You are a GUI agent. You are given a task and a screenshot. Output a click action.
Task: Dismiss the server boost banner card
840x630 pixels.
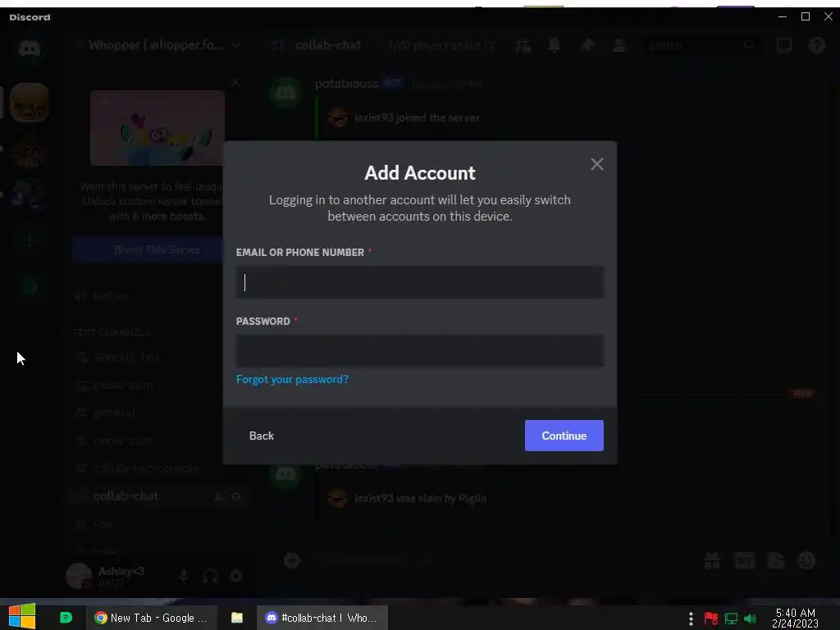235,82
